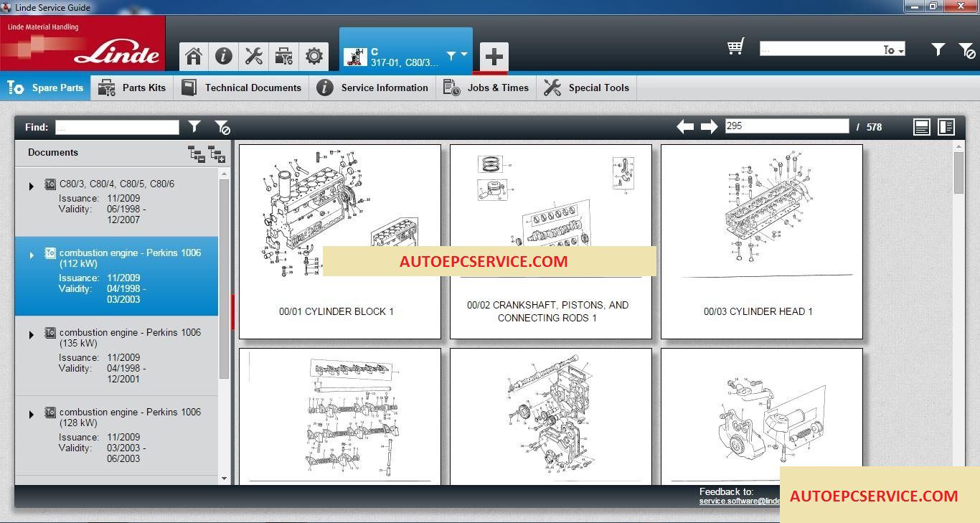Switch to split-pane layout view icon

coord(946,127)
